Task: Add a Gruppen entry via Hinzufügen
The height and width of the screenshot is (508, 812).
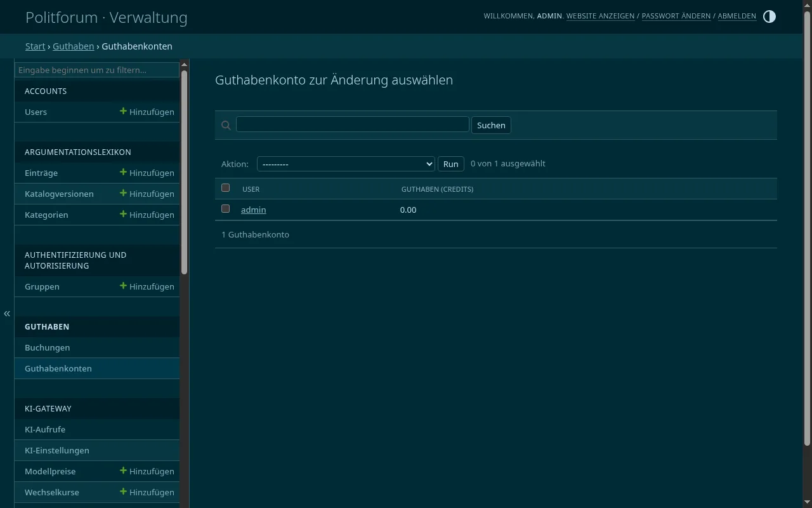Action: [147, 286]
